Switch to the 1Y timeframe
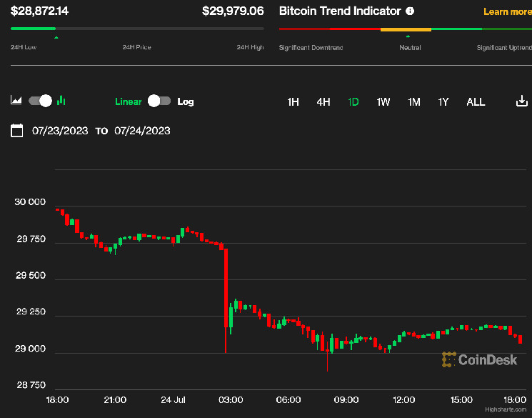Screen dimensions: 532x418 [443, 102]
